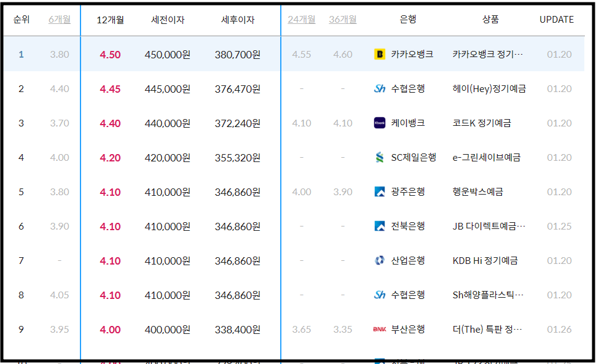Click the 450,000원 pre-tax interest
Viewport: 596px width, 364px height.
click(x=168, y=55)
